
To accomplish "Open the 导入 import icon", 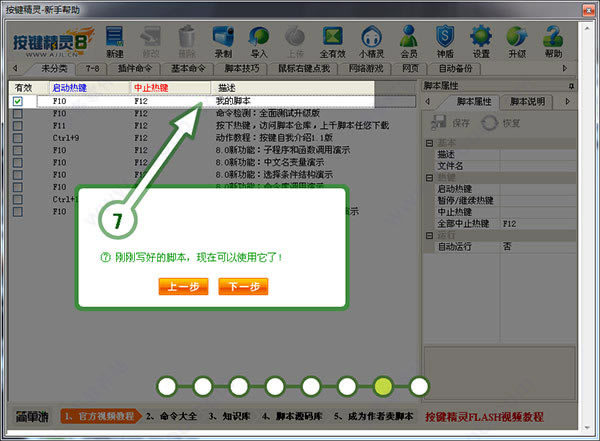I will pyautogui.click(x=259, y=41).
